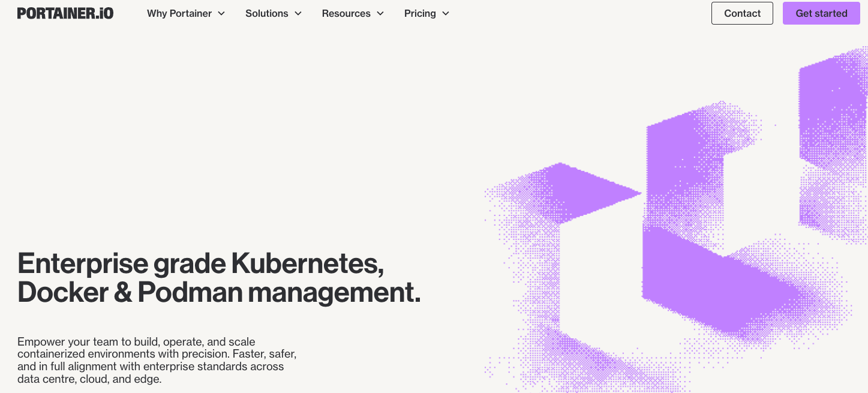This screenshot has height=393, width=868.
Task: Expand the chevron beside Solutions
Action: [298, 13]
